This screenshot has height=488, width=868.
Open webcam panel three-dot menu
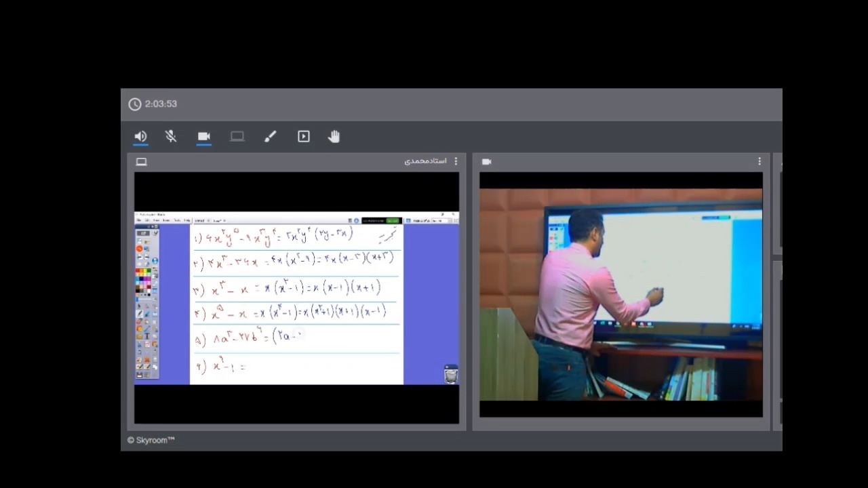coord(759,161)
